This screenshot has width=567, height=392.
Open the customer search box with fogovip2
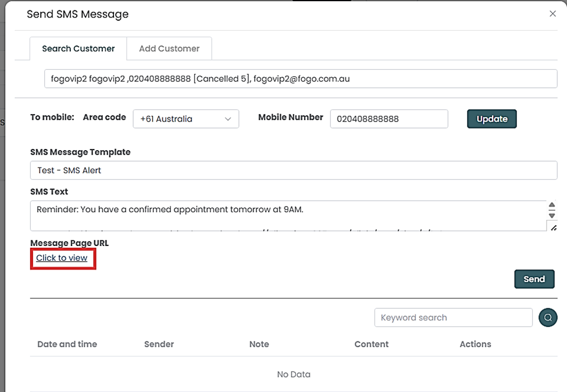click(x=300, y=79)
